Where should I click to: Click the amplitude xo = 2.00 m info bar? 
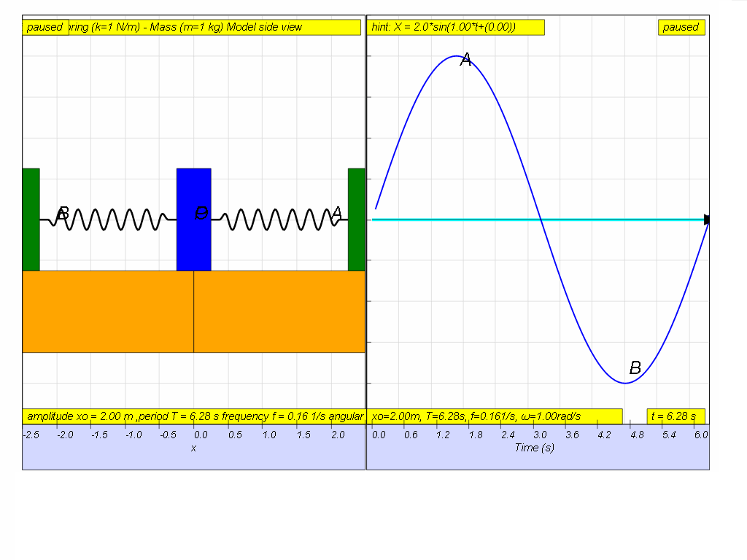pyautogui.click(x=193, y=416)
